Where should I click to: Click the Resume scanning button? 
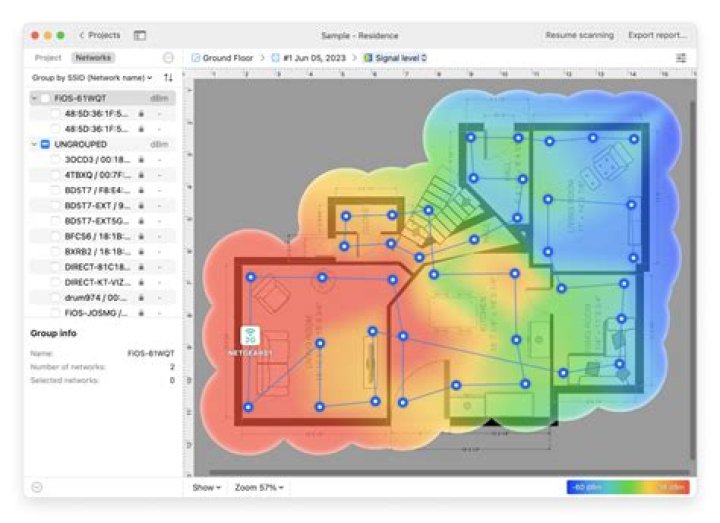tap(579, 35)
